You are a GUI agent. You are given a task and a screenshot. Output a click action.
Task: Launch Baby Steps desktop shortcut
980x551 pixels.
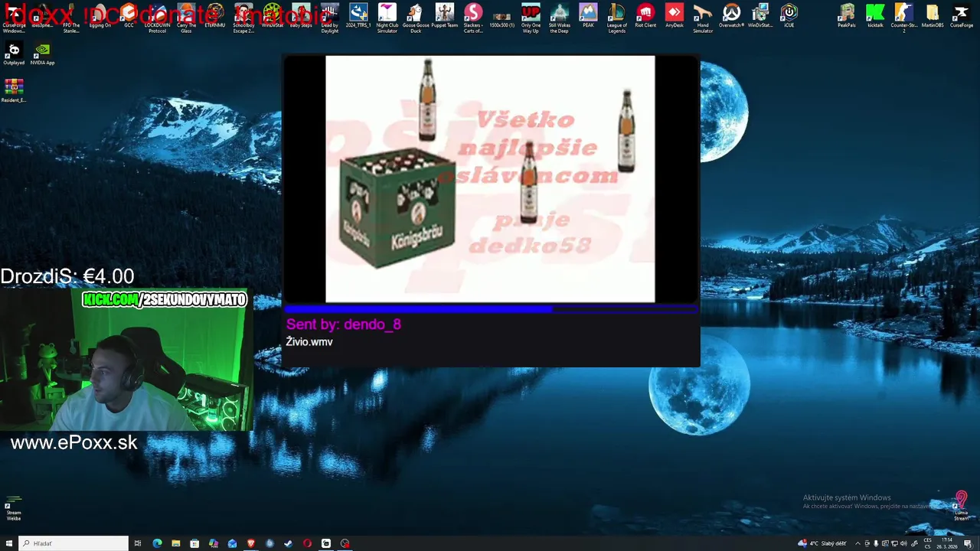tap(301, 16)
